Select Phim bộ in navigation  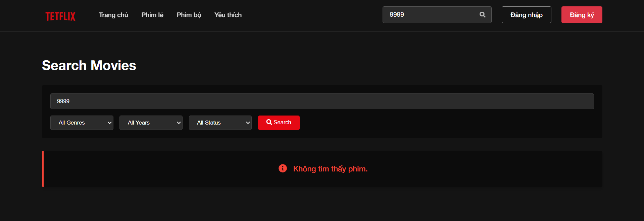[x=189, y=15]
